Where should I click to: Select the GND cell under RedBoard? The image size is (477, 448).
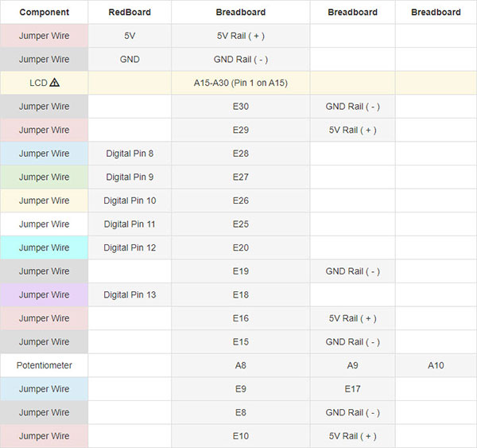130,60
